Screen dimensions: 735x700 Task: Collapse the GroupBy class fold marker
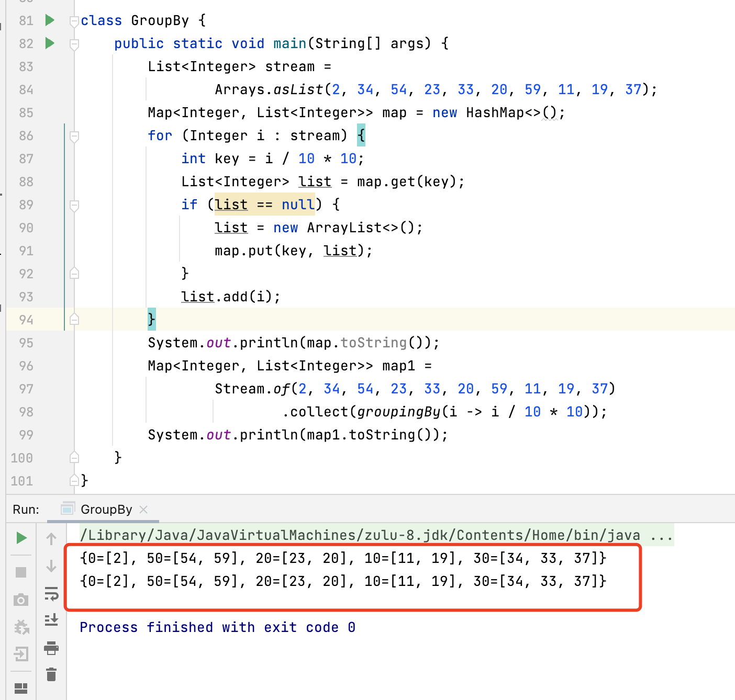pos(74,21)
